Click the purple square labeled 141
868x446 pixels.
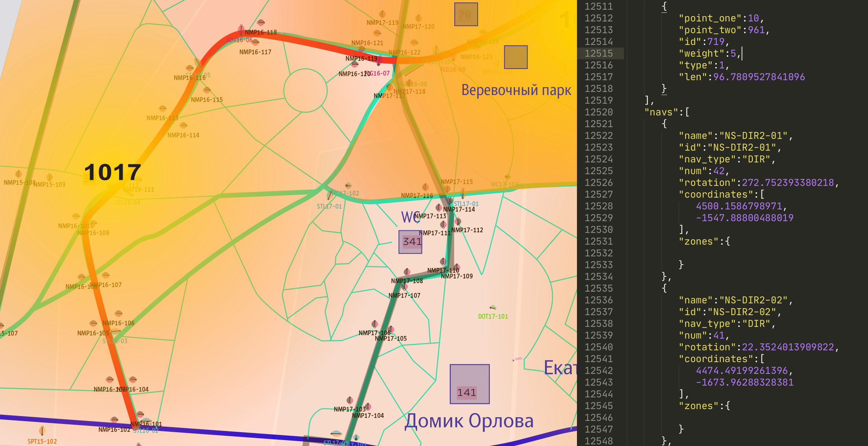coord(470,384)
